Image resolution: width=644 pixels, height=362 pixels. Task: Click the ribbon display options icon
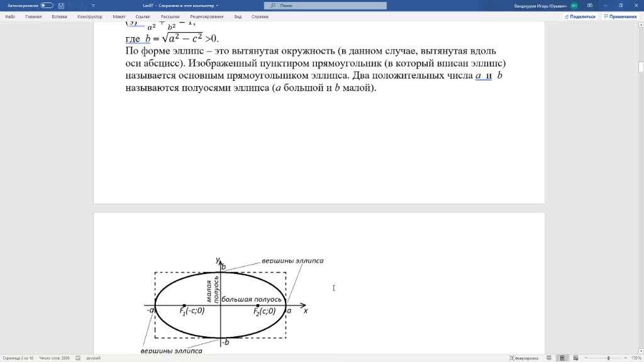point(590,6)
